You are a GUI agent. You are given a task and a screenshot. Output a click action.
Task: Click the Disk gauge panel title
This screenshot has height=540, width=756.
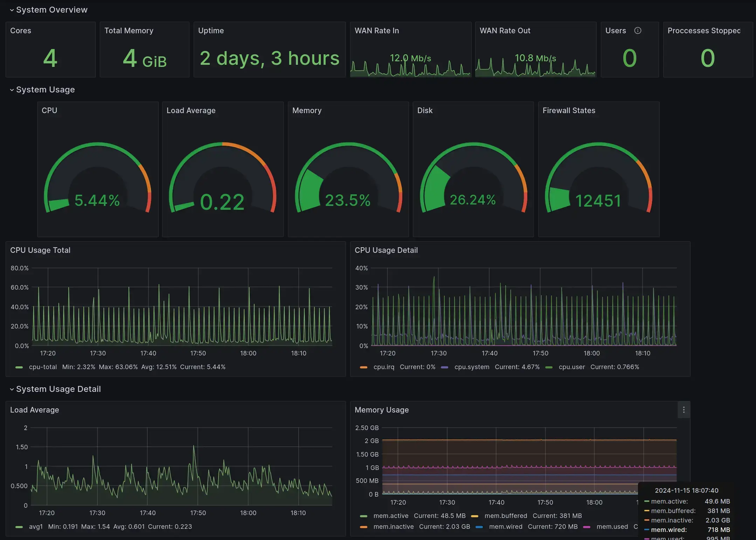click(425, 111)
